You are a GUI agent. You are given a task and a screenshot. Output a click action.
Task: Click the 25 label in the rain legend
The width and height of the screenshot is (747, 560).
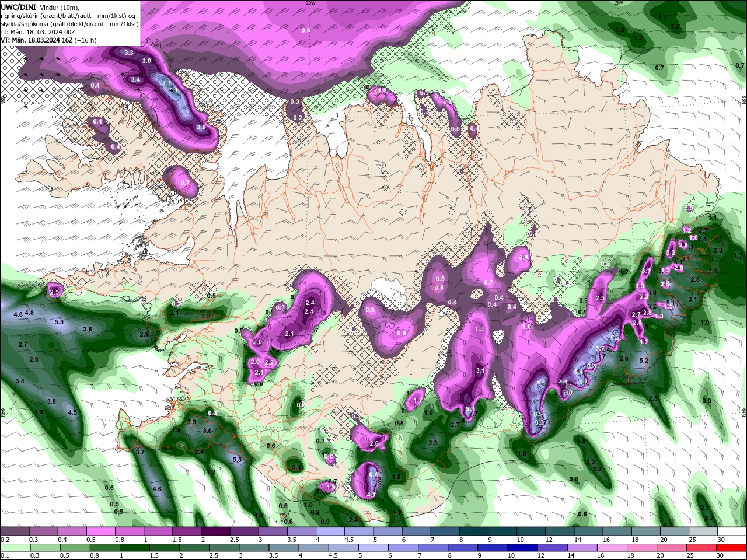[690, 555]
